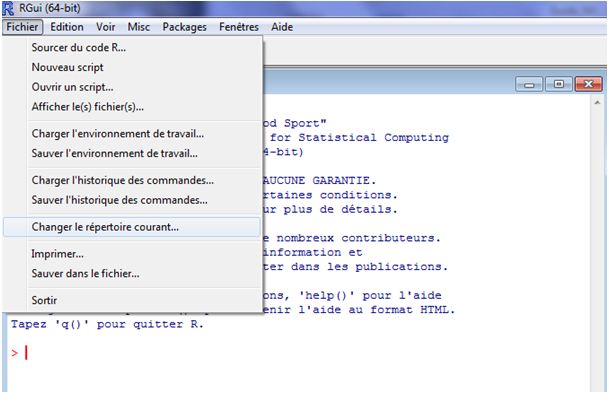This screenshot has width=609, height=413.
Task: Choose Imprimer... from the menu
Action: tap(132, 254)
